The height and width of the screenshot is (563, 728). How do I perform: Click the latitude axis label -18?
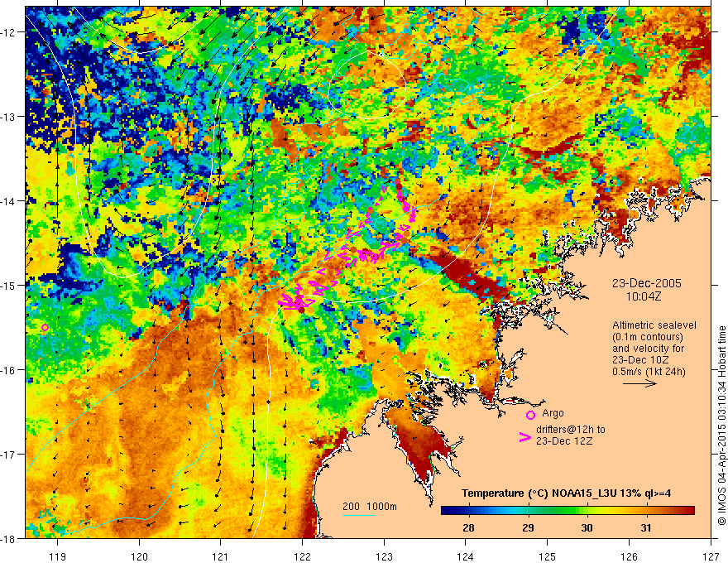click(x=8, y=538)
